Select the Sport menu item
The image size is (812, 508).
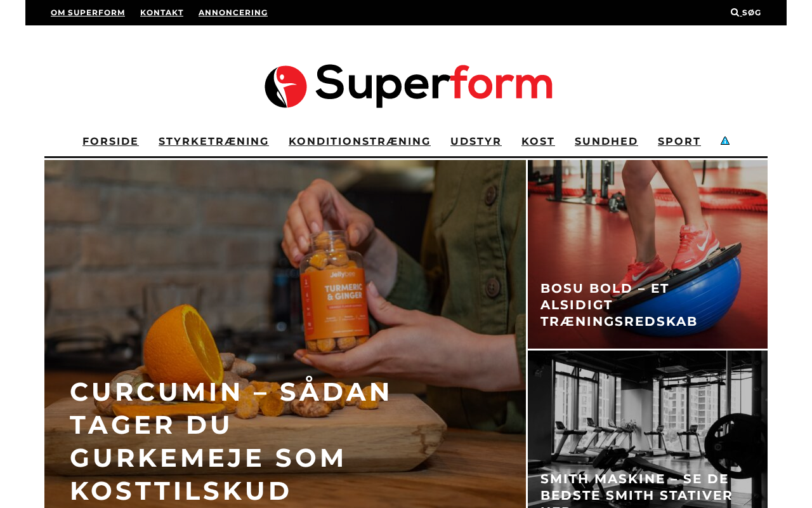pos(679,141)
